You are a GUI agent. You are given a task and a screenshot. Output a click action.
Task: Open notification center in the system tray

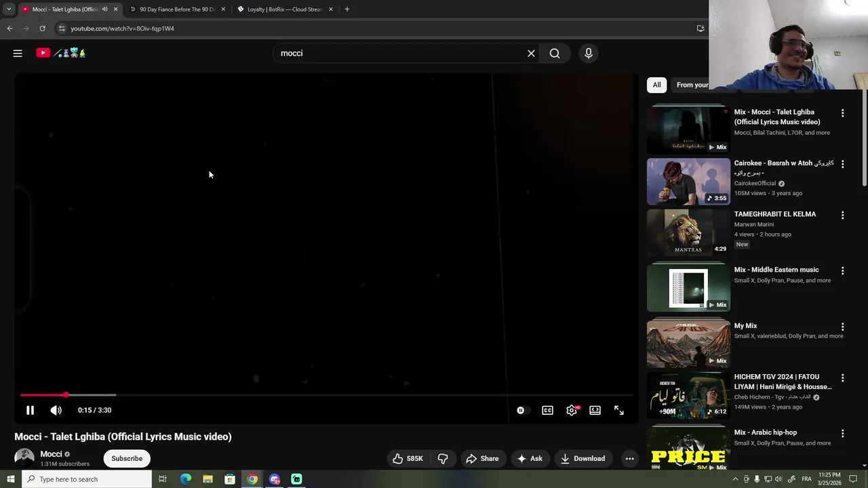pos(853,479)
